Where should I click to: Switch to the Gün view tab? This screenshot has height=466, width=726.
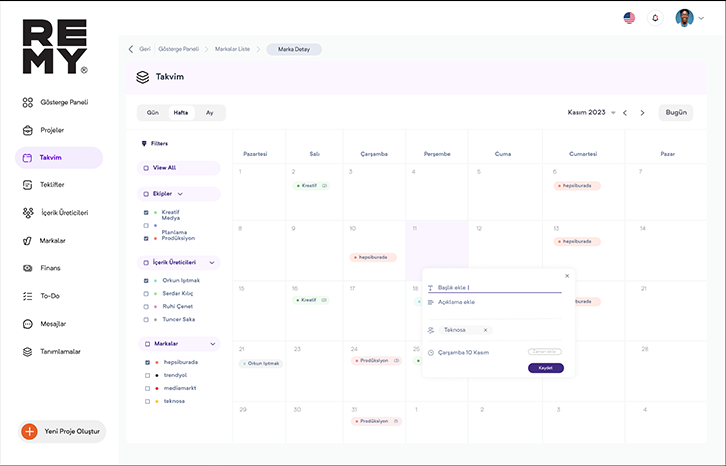[153, 113]
